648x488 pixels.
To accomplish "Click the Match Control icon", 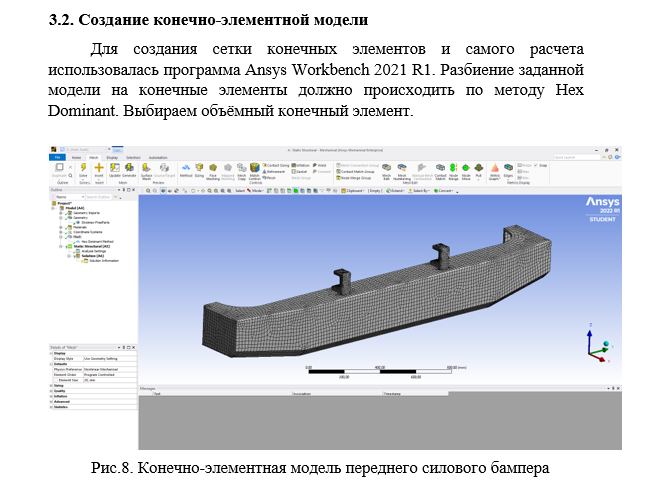I will (x=255, y=168).
